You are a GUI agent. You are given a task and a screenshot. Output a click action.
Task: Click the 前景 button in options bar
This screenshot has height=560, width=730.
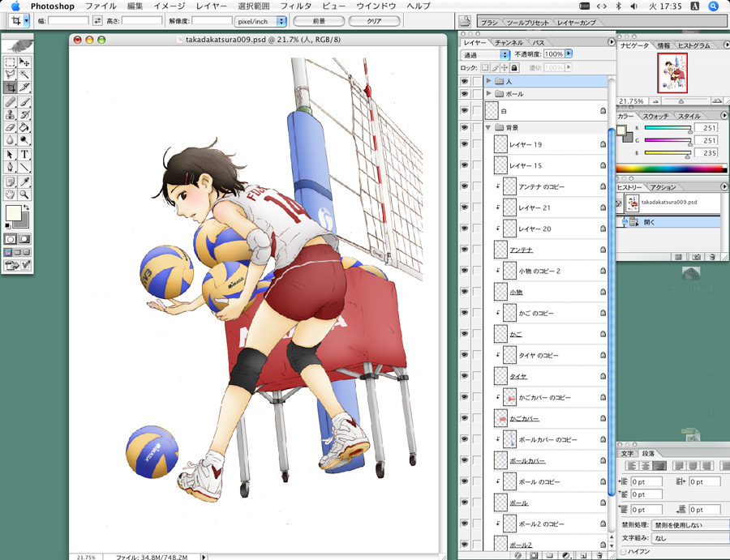(x=319, y=21)
